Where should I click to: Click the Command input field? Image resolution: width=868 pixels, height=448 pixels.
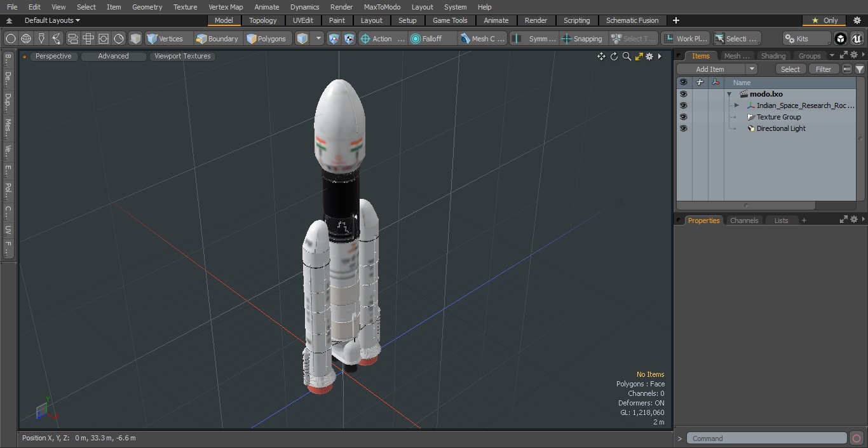click(767, 438)
